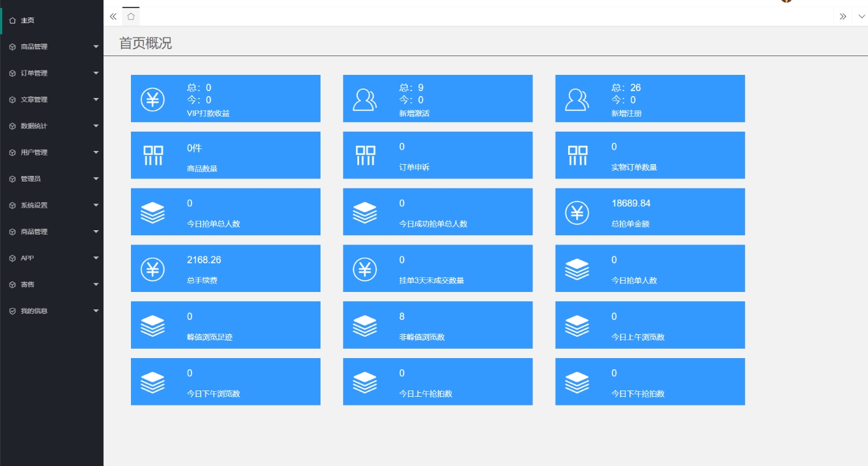Click the grid icon on 订单申诉 card
Image resolution: width=868 pixels, height=466 pixels.
click(x=365, y=155)
